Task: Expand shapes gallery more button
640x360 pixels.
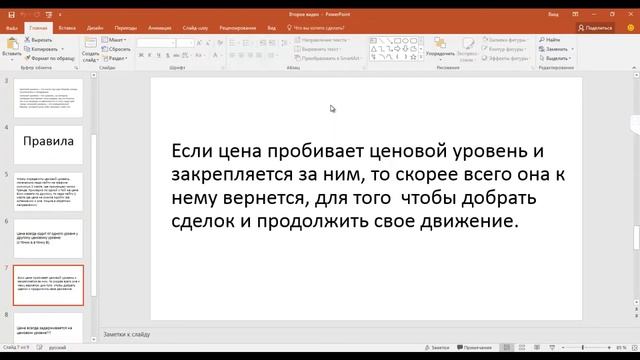Action: [421, 57]
